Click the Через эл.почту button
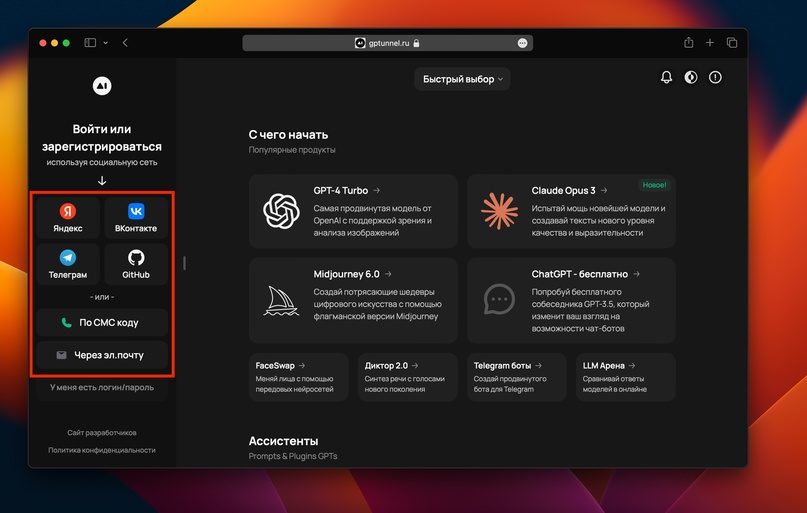This screenshot has width=807, height=513. click(102, 355)
